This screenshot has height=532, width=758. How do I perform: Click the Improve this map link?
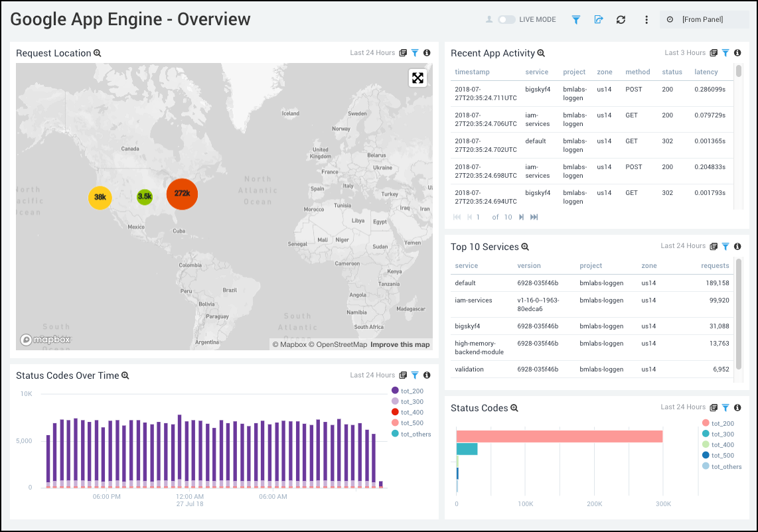pyautogui.click(x=401, y=344)
